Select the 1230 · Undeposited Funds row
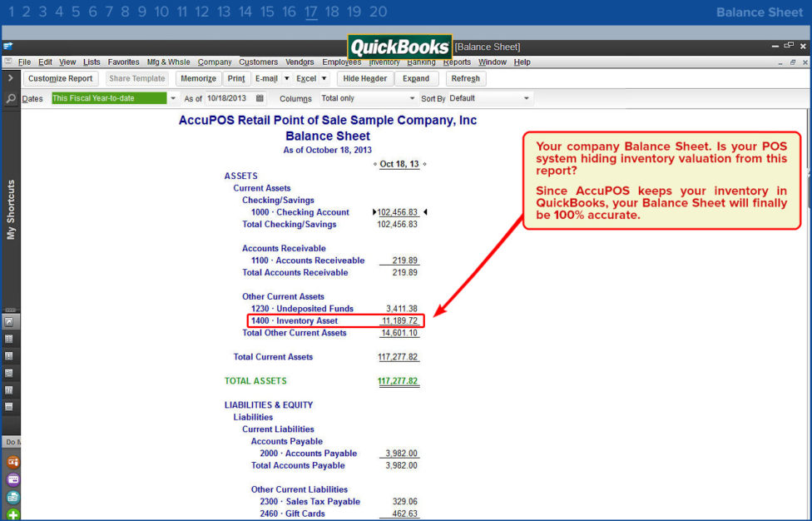Screen dimensions: 812x521 pos(334,309)
